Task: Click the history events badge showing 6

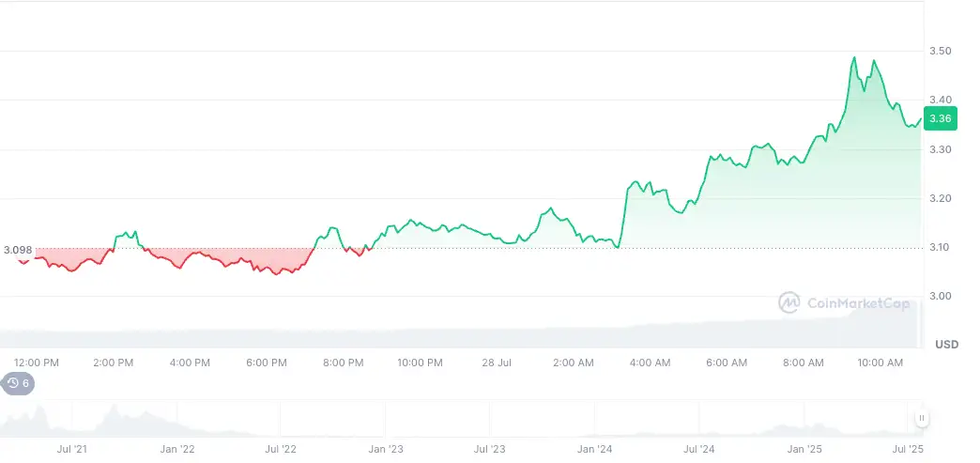Action: [x=18, y=383]
